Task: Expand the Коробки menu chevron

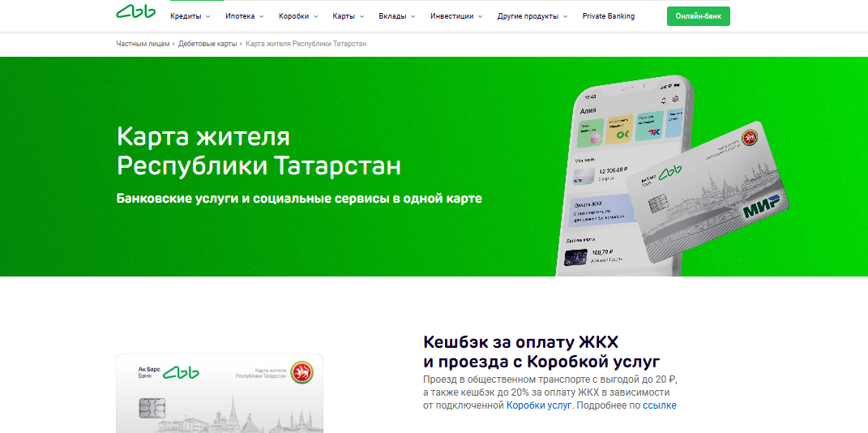Action: tap(315, 16)
